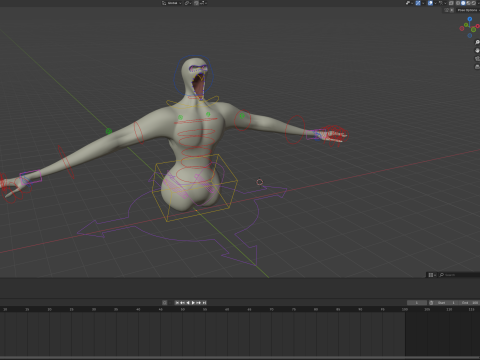Image resolution: width=480 pixels, height=360 pixels.
Task: Play the animation forward
Action: (193, 303)
